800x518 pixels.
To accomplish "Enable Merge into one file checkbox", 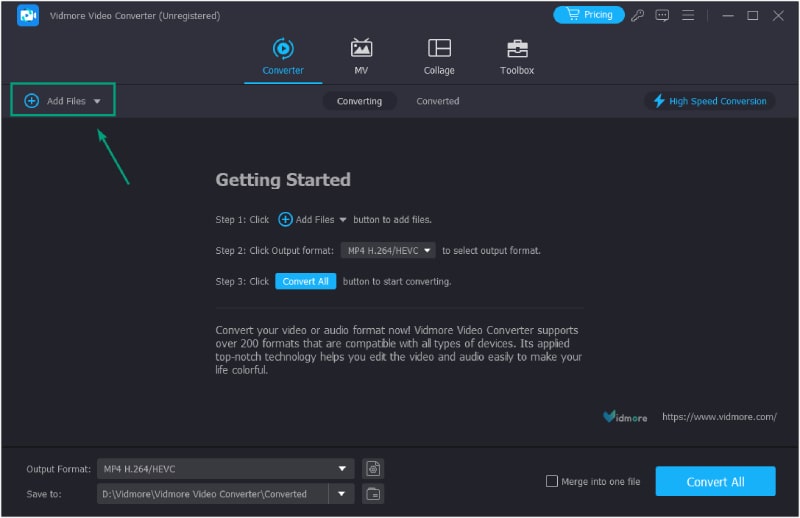I will (552, 481).
